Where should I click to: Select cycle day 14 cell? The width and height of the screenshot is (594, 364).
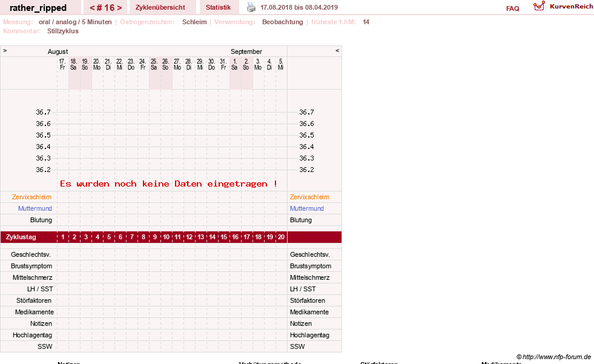[212, 237]
